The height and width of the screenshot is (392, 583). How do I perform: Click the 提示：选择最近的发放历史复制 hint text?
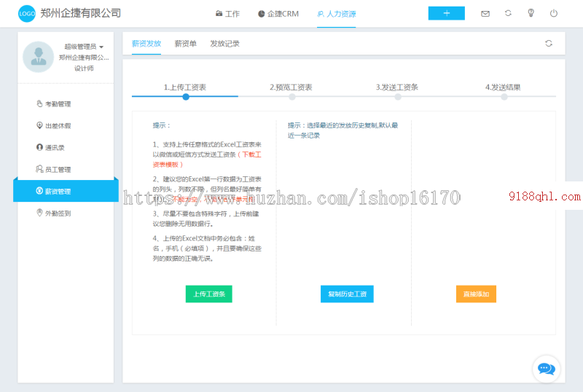click(x=343, y=130)
